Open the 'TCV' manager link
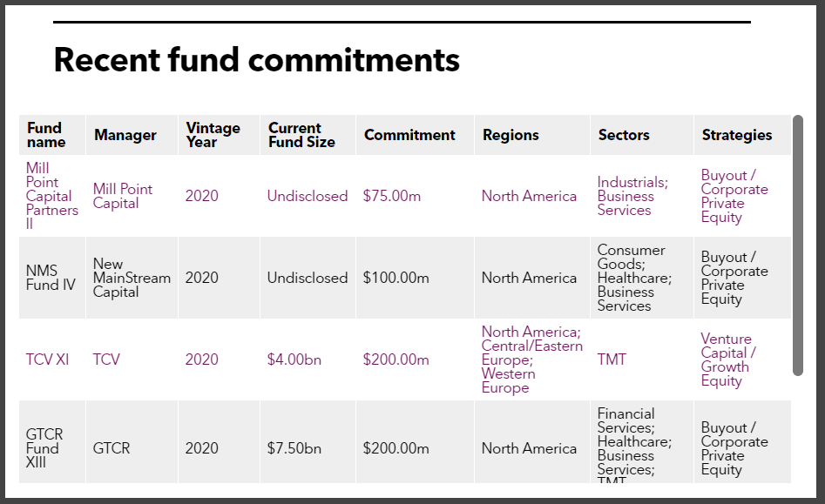 tap(106, 360)
